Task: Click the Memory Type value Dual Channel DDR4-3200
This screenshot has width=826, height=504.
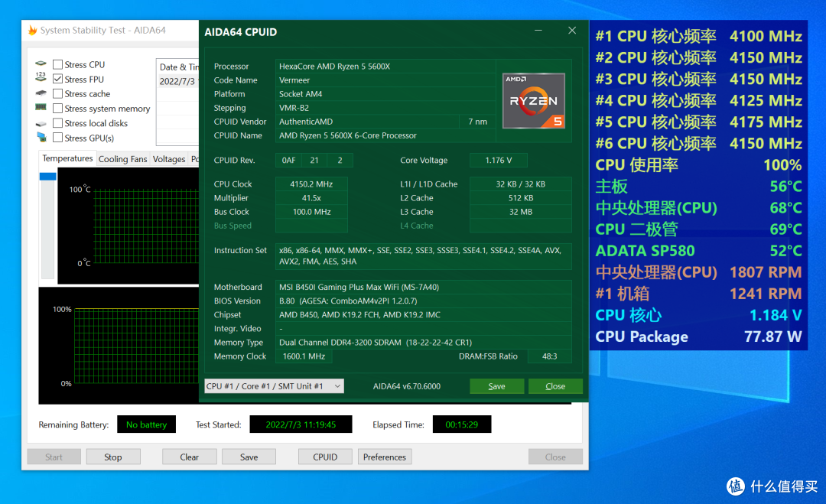Action: tap(423, 343)
